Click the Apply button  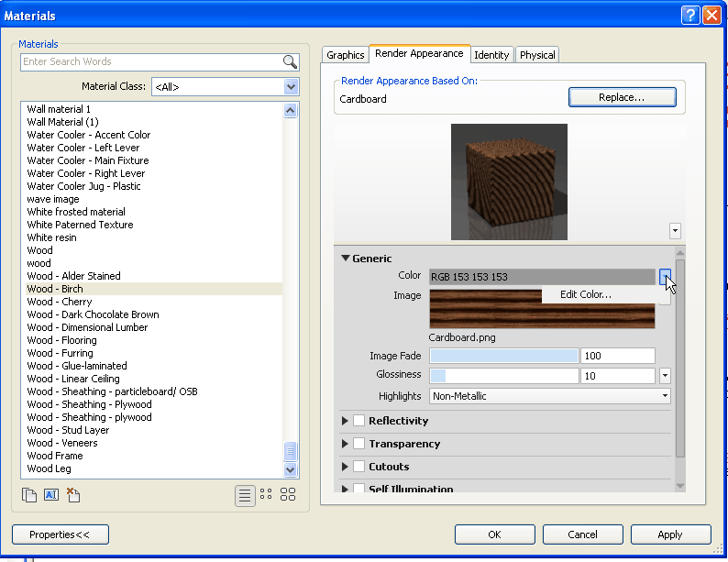[669, 534]
